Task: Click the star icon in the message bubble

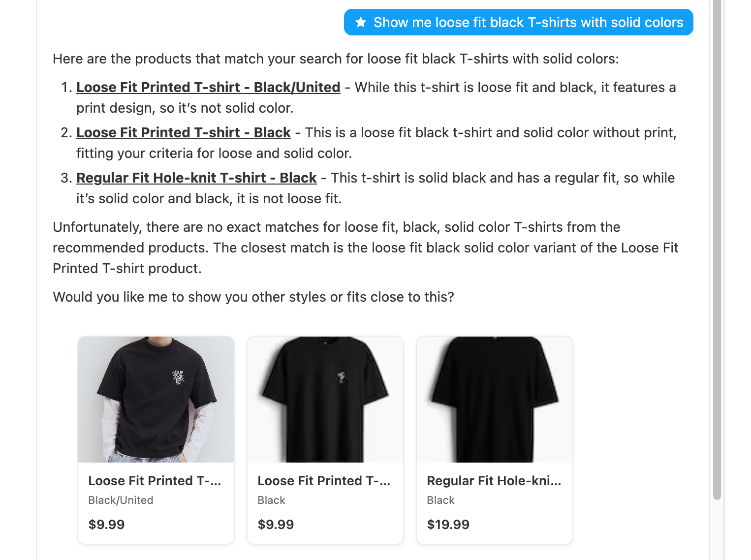Action: [361, 22]
